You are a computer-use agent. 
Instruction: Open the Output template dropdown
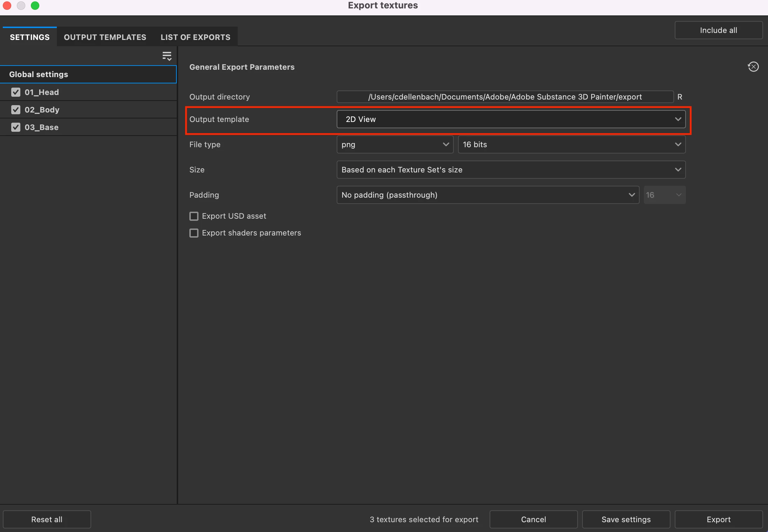pyautogui.click(x=511, y=119)
